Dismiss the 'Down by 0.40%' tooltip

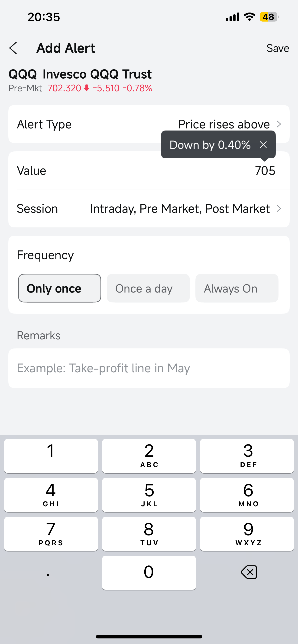point(263,144)
